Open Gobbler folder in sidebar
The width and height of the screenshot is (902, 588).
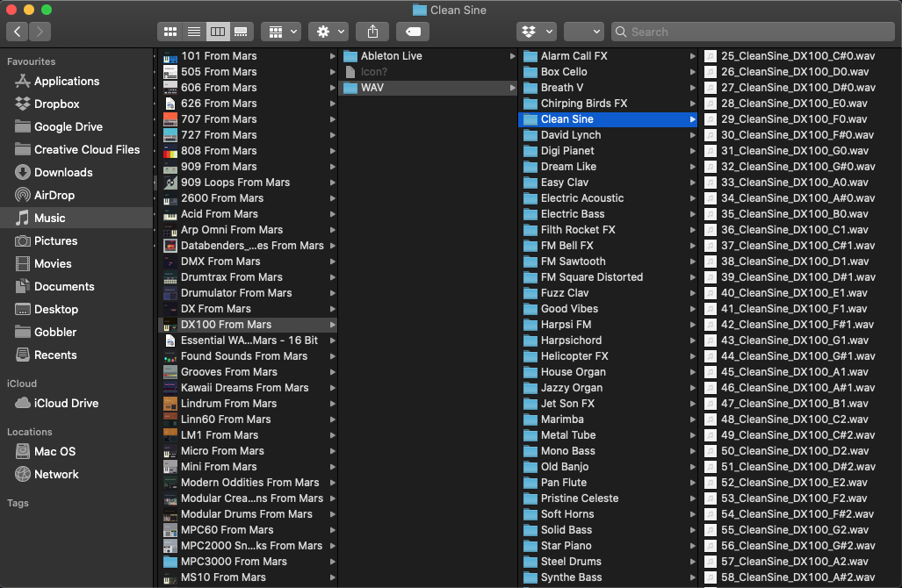[x=77, y=333]
